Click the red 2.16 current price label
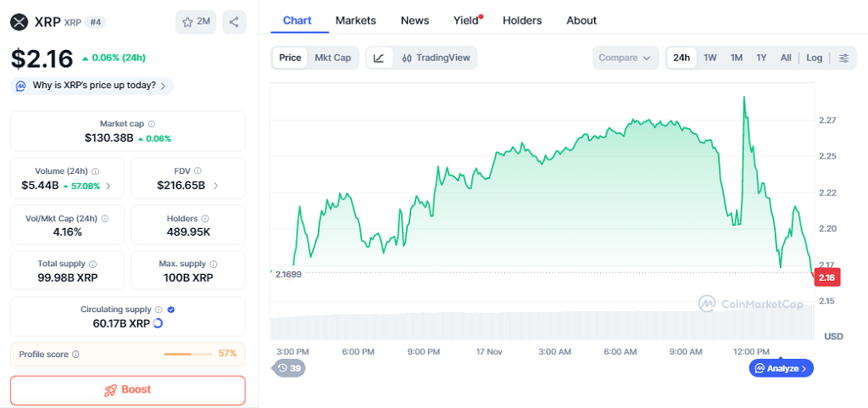Image resolution: width=868 pixels, height=408 pixels. pos(827,277)
